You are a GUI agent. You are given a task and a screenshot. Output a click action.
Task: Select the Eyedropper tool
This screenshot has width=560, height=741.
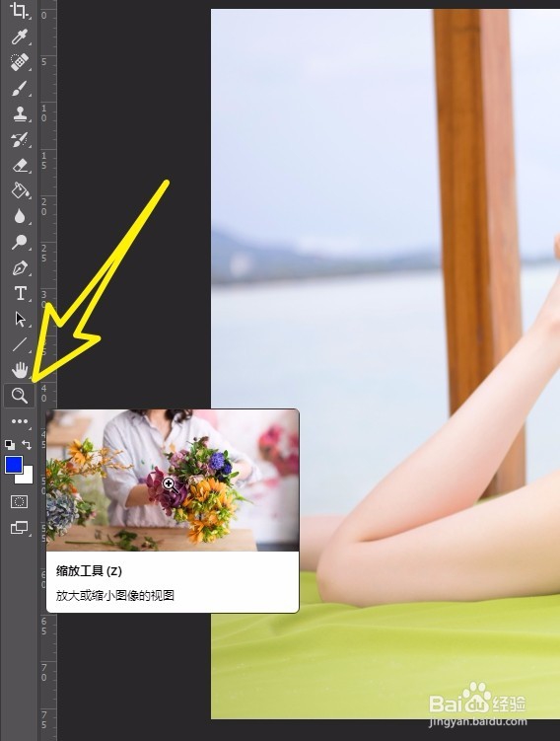(20, 37)
